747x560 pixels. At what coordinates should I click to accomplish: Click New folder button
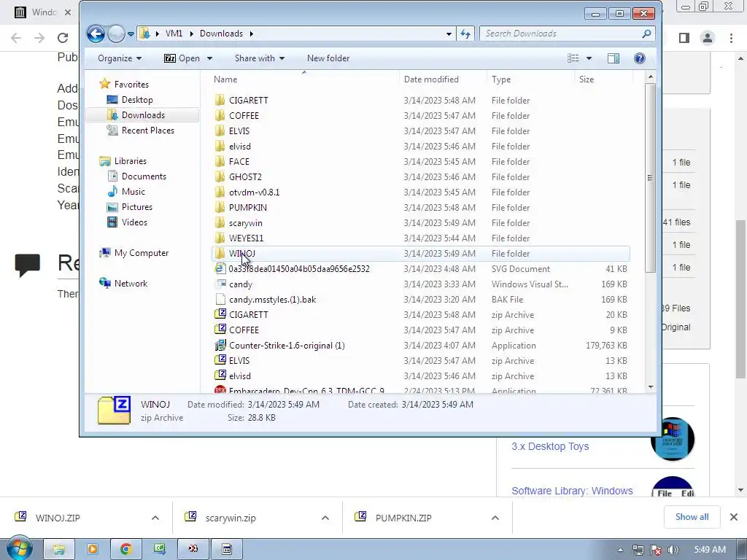click(328, 58)
